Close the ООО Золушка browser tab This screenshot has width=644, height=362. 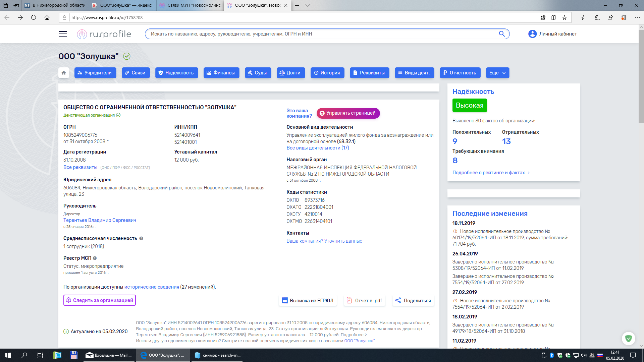(x=286, y=5)
